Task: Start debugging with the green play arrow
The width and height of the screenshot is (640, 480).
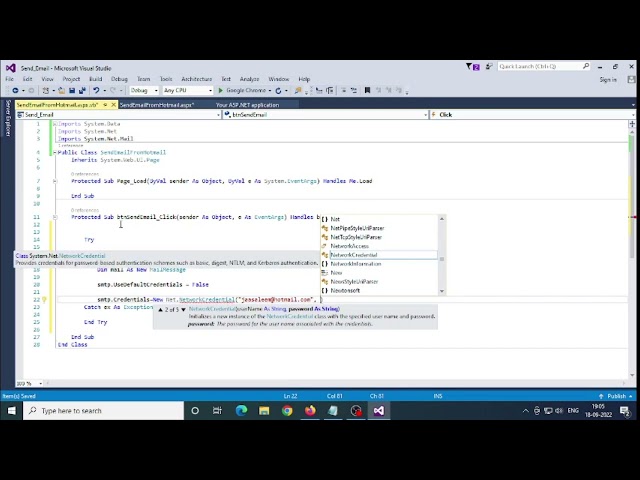Action: point(220,90)
